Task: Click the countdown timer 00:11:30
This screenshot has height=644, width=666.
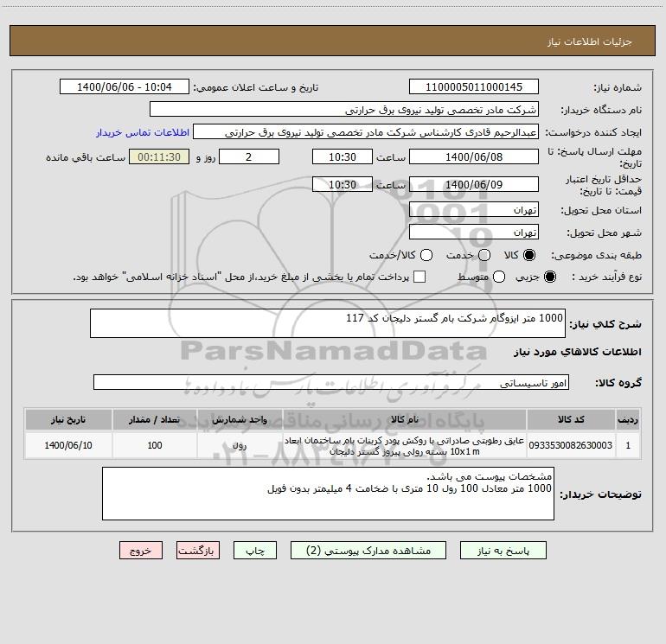Action: 159,156
